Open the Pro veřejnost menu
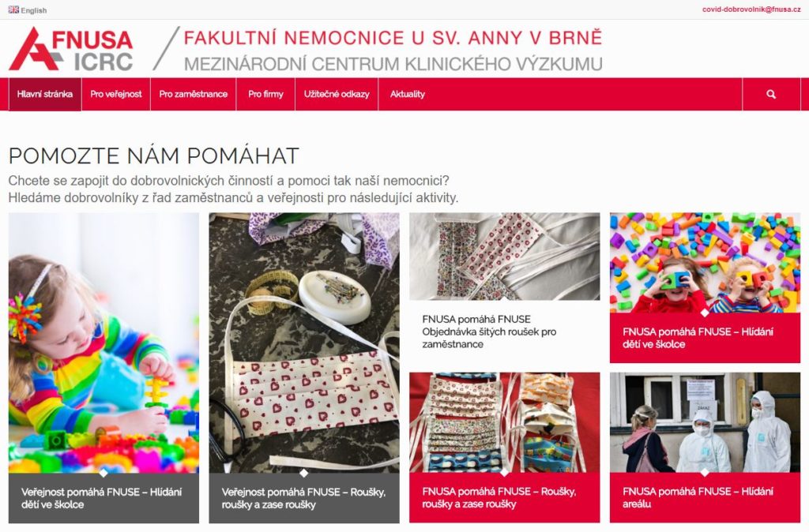 coord(116,95)
